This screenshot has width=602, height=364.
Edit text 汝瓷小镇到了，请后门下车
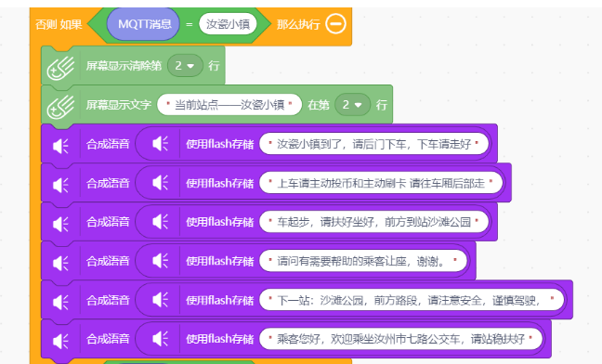374,144
